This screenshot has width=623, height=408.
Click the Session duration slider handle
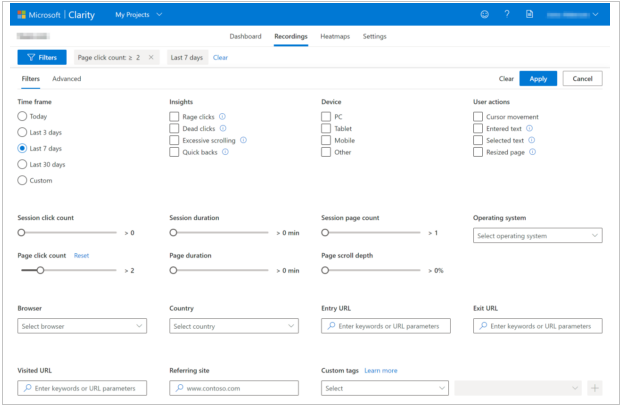[x=173, y=232]
